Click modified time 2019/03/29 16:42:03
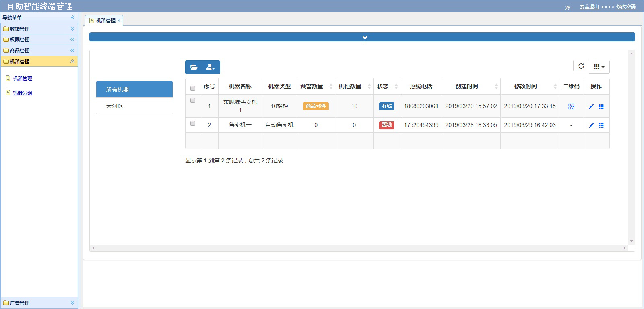The width and height of the screenshot is (644, 309). (x=530, y=125)
